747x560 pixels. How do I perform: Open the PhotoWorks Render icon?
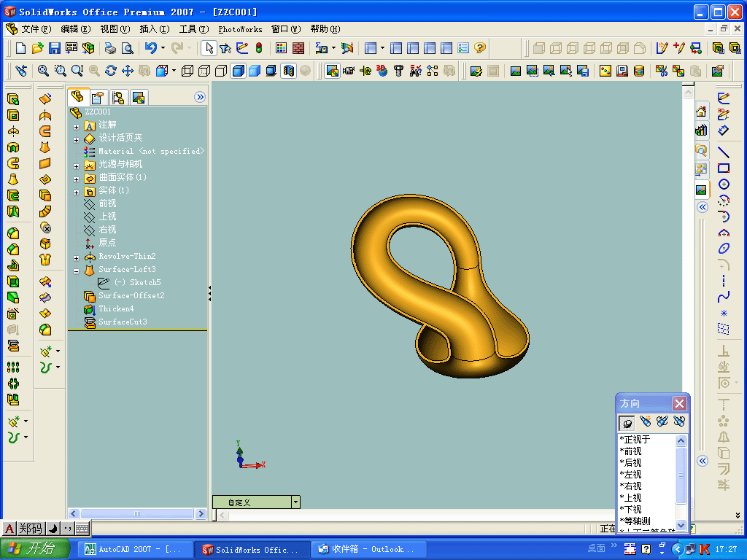tap(516, 71)
